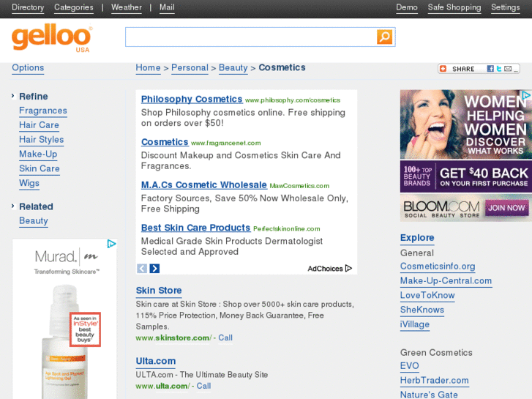The image size is (532, 399).
Task: Open SheKnows link
Action: point(422,310)
